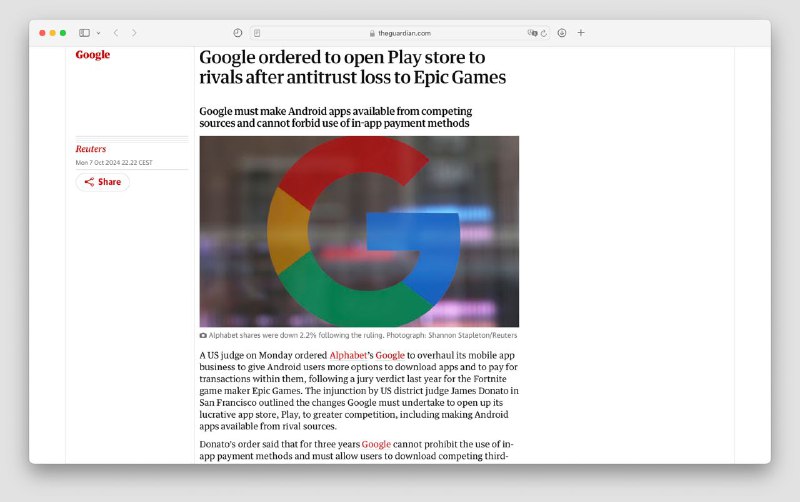Click the translate icon in address bar
Image resolution: width=800 pixels, height=502 pixels.
pyautogui.click(x=533, y=33)
